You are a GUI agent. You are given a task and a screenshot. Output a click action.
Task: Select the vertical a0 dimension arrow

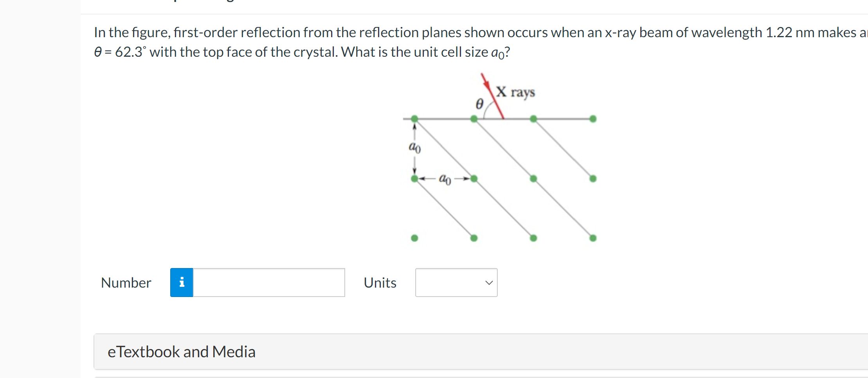(x=415, y=148)
